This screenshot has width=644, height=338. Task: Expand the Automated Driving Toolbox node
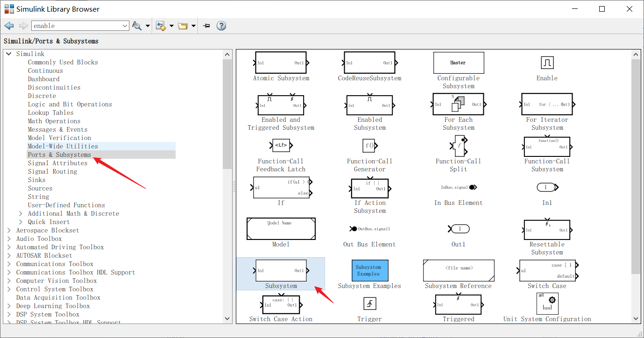coord(9,247)
